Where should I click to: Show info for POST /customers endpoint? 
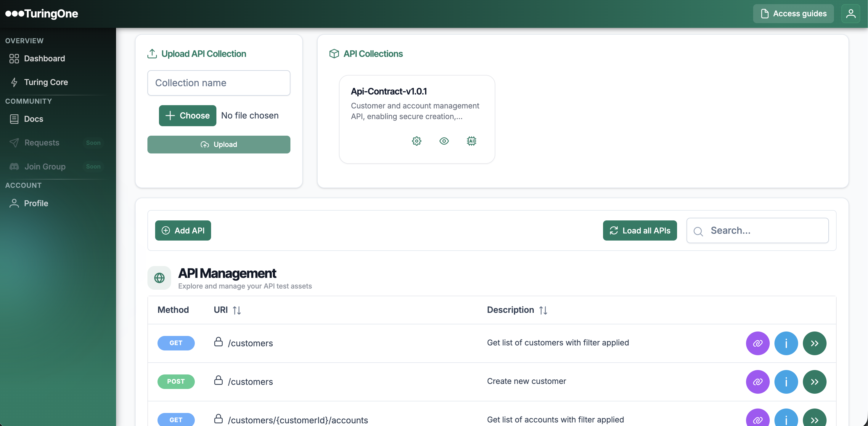[786, 382]
